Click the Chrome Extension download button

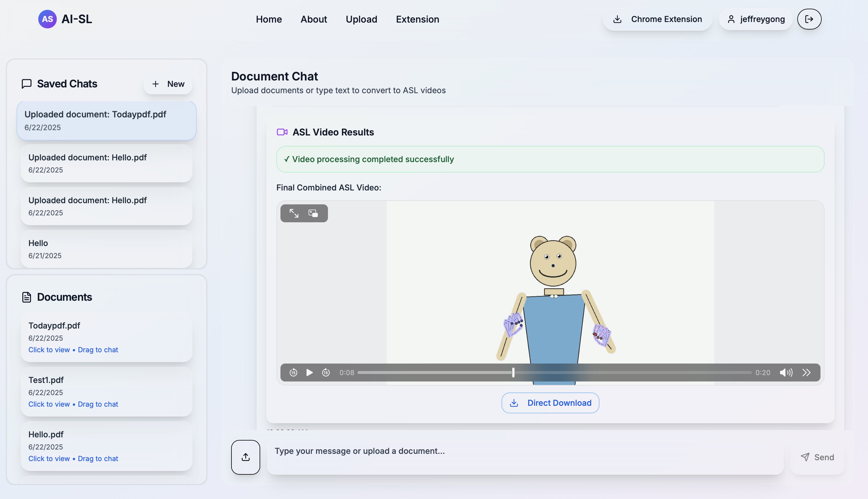click(x=657, y=19)
